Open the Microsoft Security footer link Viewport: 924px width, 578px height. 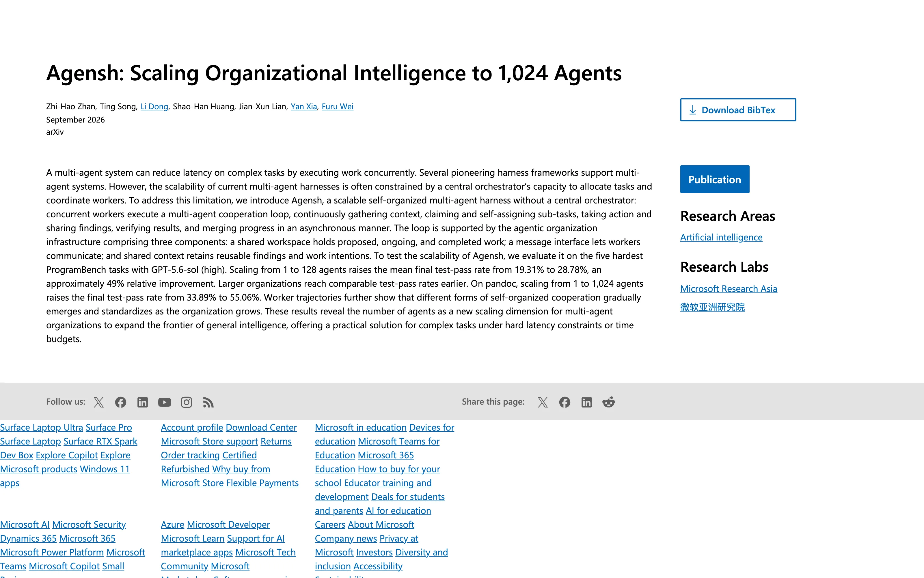[x=89, y=525]
